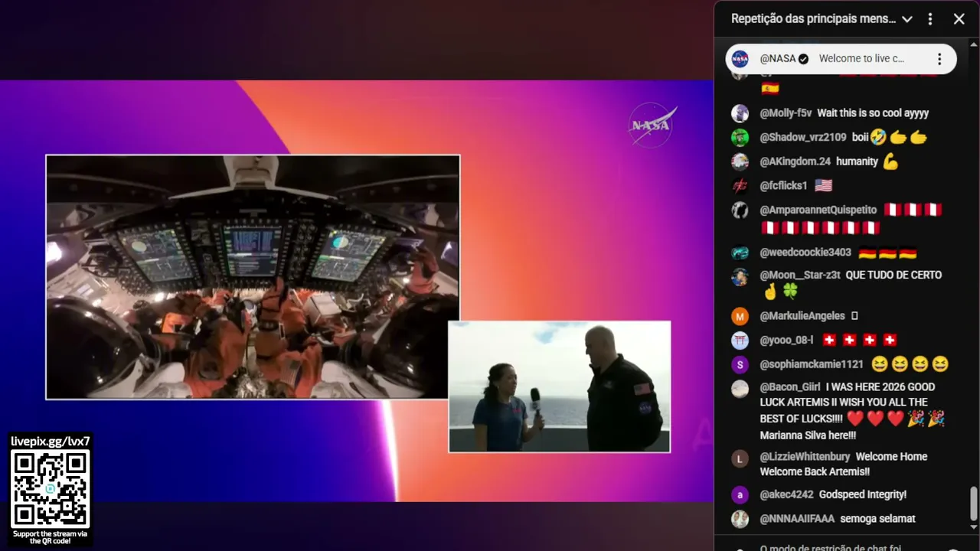Click the NASA channel avatar in pinned message

(x=740, y=59)
